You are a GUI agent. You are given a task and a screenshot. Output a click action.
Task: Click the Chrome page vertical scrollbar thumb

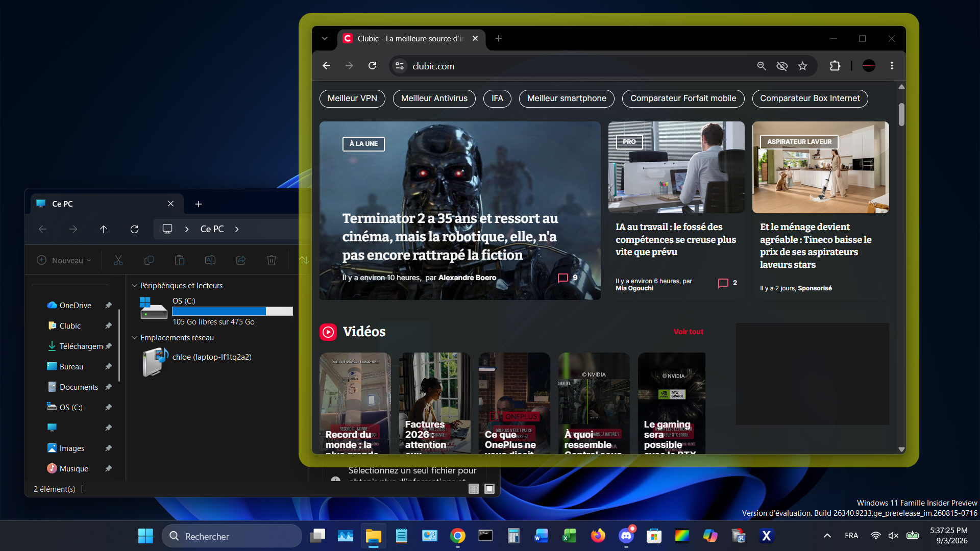tap(901, 114)
